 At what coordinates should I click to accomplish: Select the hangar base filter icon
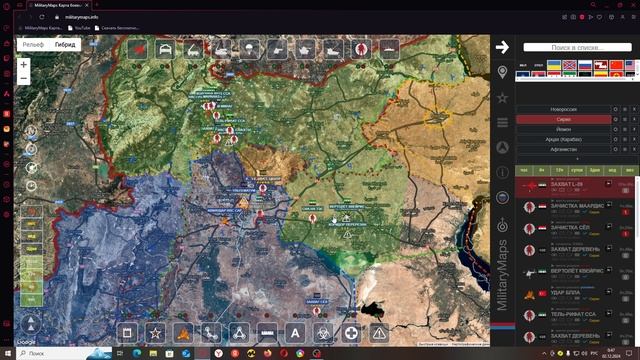pos(165,50)
